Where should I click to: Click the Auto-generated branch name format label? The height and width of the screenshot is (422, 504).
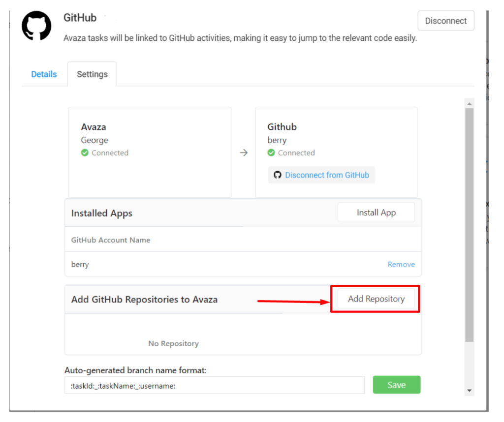[135, 370]
